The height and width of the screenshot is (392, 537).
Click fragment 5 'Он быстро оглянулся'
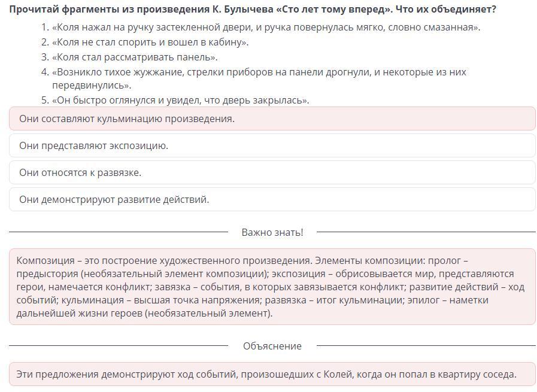point(180,100)
